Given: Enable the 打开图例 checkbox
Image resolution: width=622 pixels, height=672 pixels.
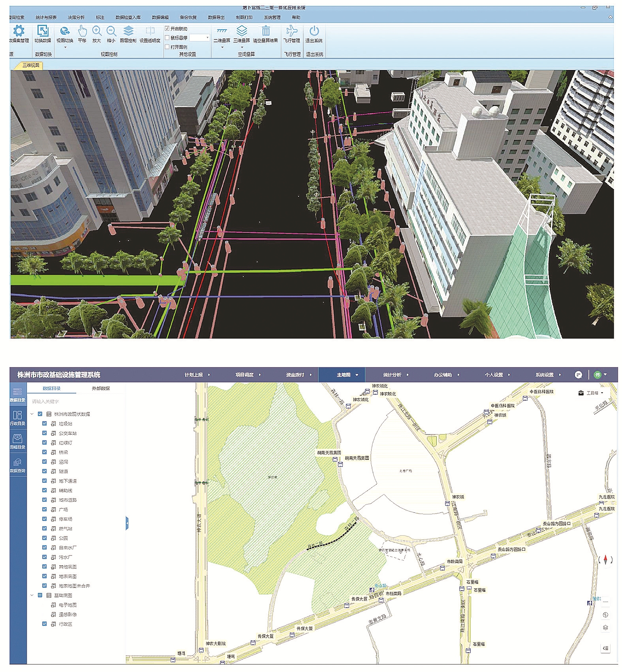Looking at the screenshot, I should click(167, 47).
